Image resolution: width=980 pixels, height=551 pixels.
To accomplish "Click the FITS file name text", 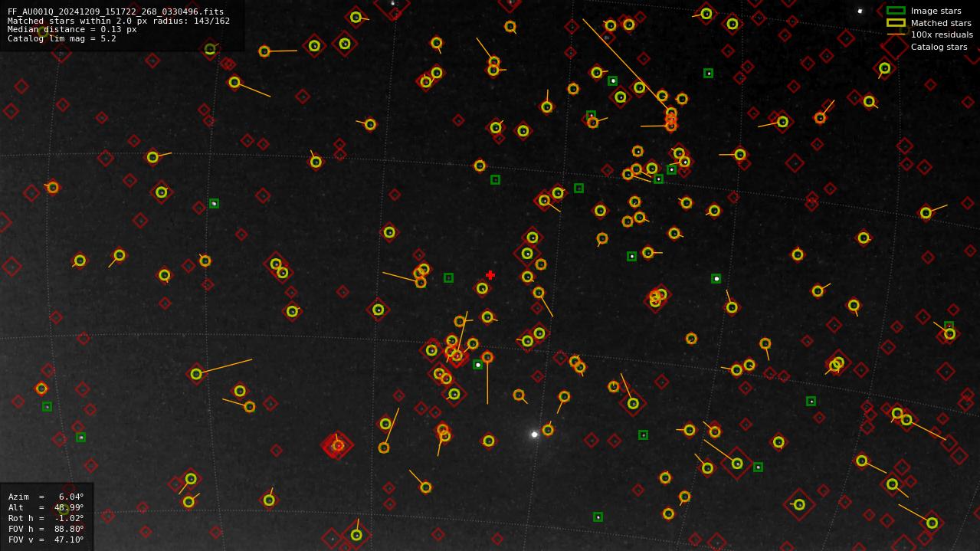I will coord(116,11).
